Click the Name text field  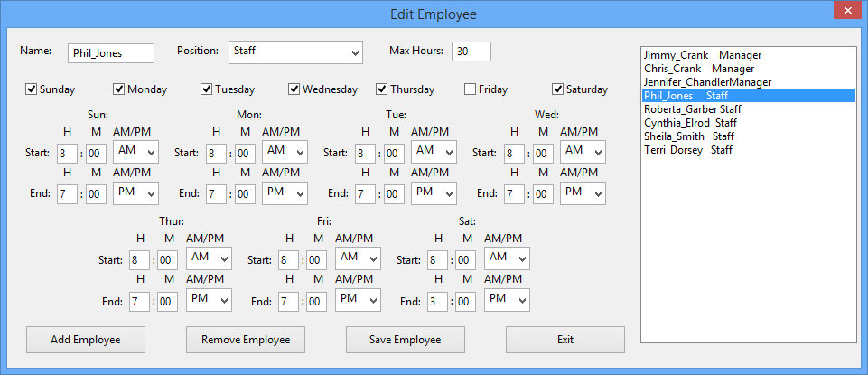point(111,53)
